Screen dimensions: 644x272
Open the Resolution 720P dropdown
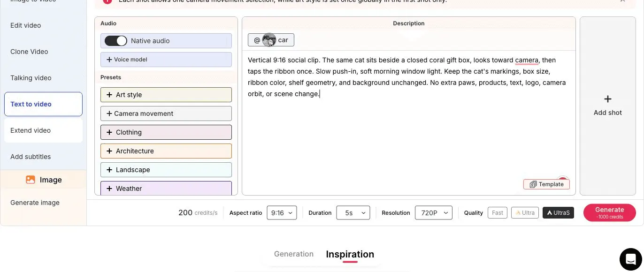point(434,212)
